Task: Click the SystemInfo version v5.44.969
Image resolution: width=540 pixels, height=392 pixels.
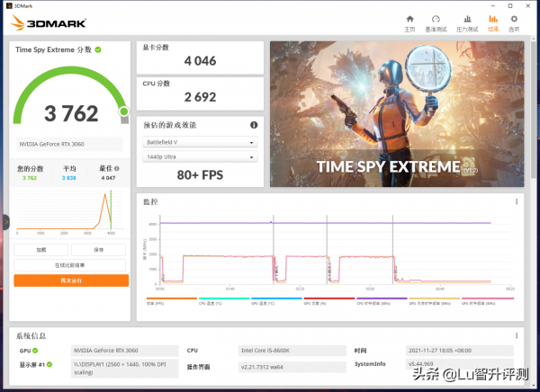Action: 459,364
